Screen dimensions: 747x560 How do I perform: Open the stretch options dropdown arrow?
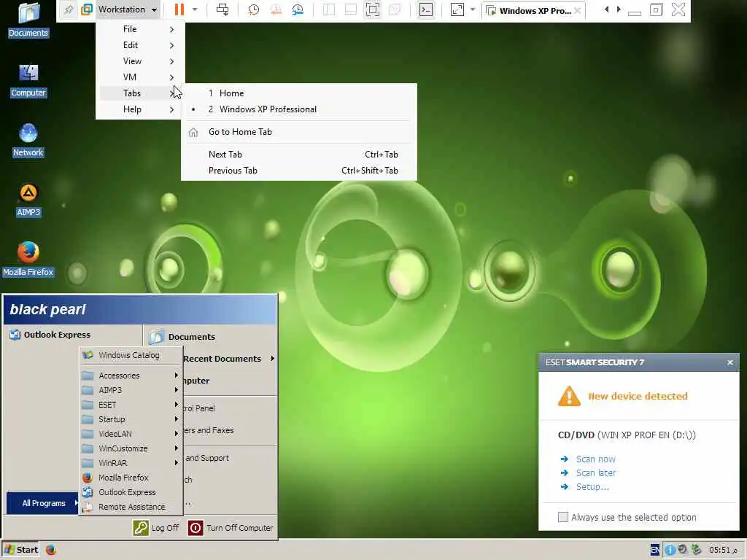pos(473,9)
